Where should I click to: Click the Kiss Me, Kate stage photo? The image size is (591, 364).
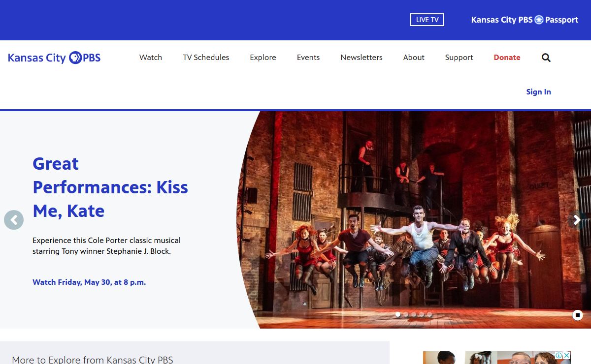[414, 220]
